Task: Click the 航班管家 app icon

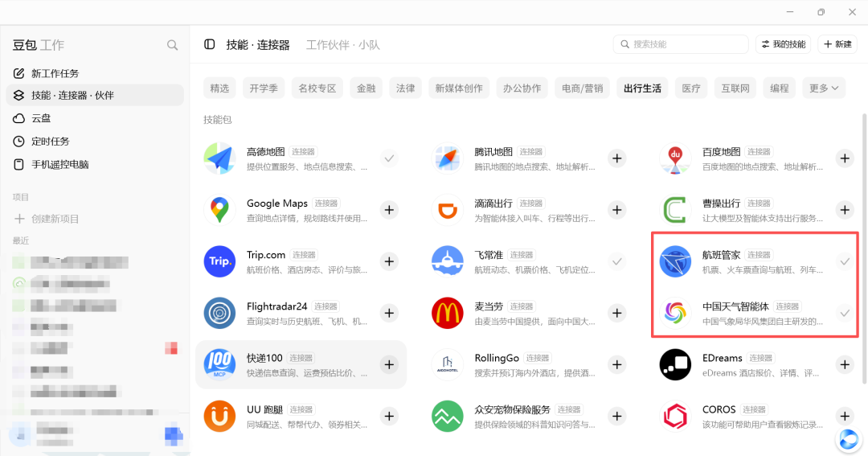Action: point(675,261)
